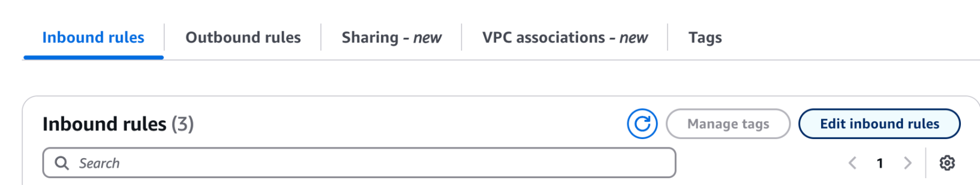Open the VPC associations - new tab

[565, 37]
